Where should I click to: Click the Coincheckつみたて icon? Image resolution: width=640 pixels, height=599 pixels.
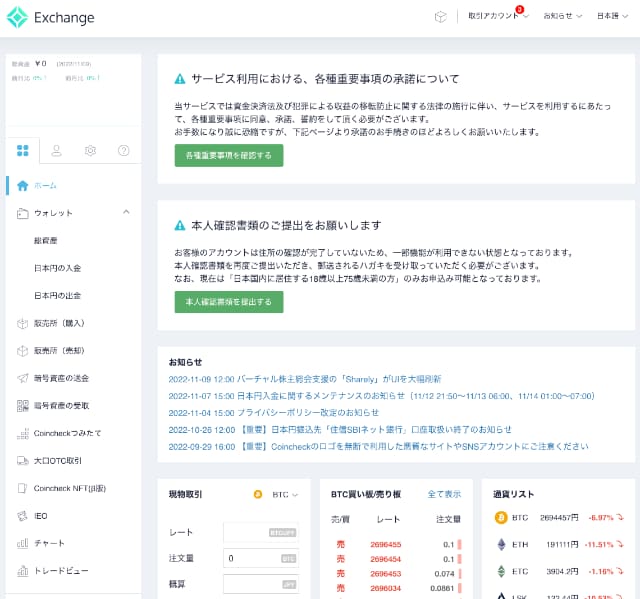pyautogui.click(x=22, y=433)
